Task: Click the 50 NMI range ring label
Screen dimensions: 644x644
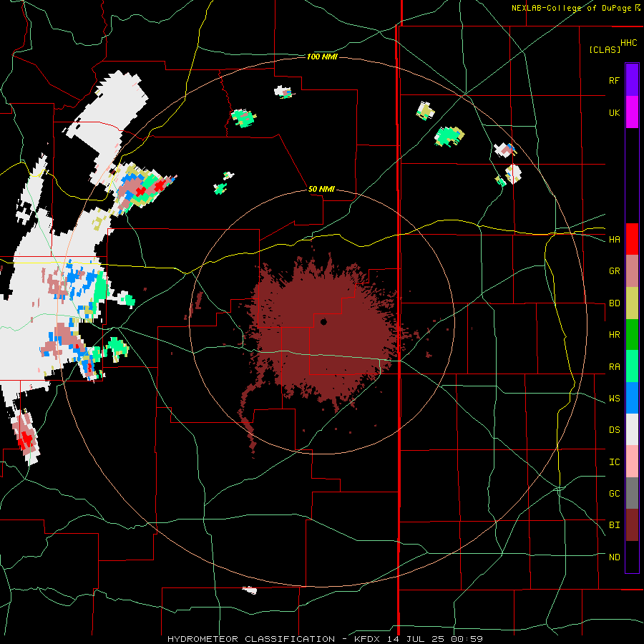Action: [321, 189]
